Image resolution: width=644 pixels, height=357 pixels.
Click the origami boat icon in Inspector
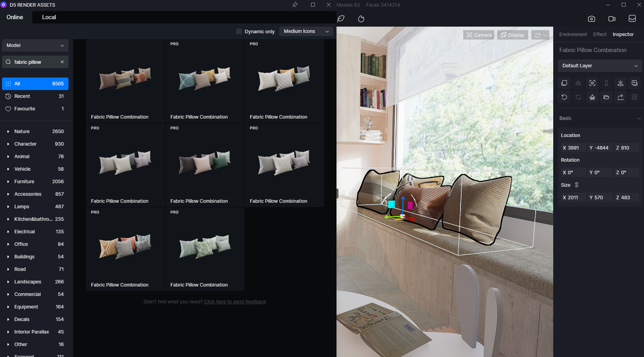point(592,97)
